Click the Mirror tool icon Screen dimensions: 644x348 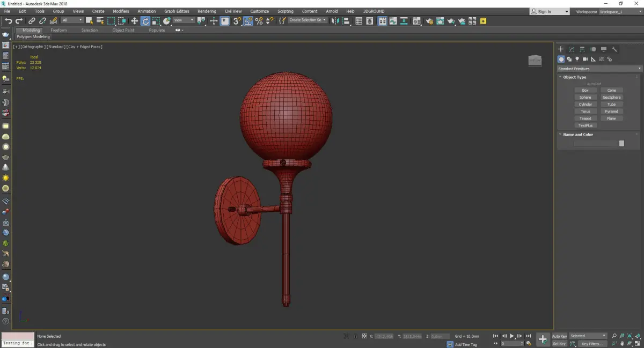click(336, 21)
